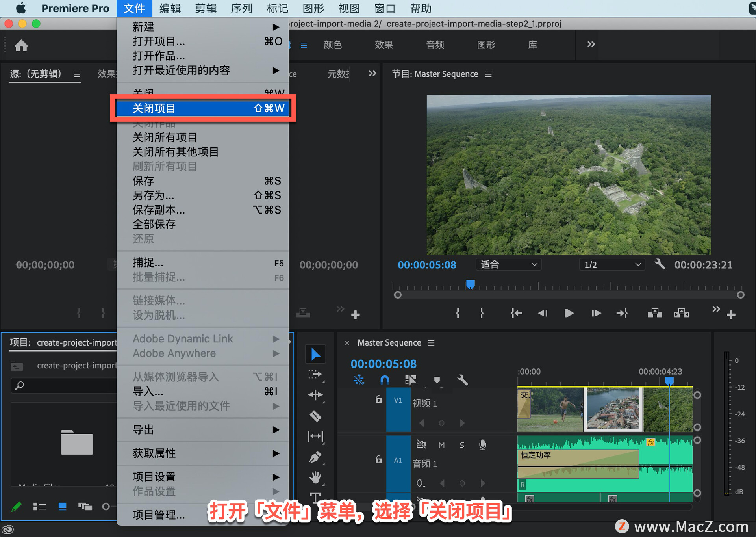The height and width of the screenshot is (537, 756).
Task: Switch to 颜色 workspace
Action: 333,45
